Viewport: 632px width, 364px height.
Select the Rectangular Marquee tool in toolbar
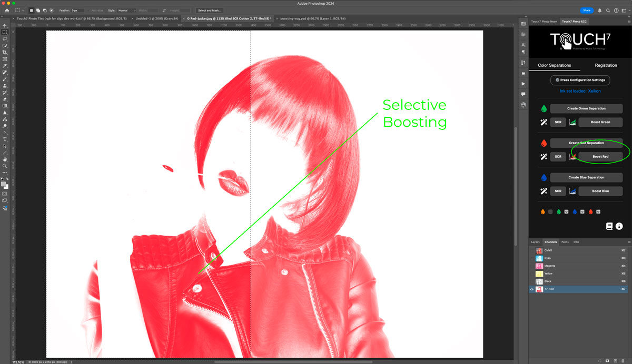coord(5,32)
